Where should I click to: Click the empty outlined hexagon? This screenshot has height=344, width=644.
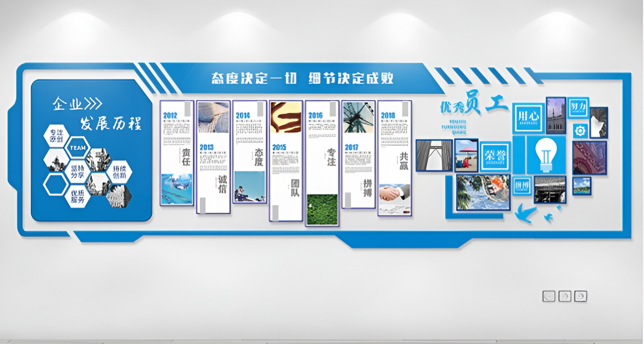click(55, 185)
